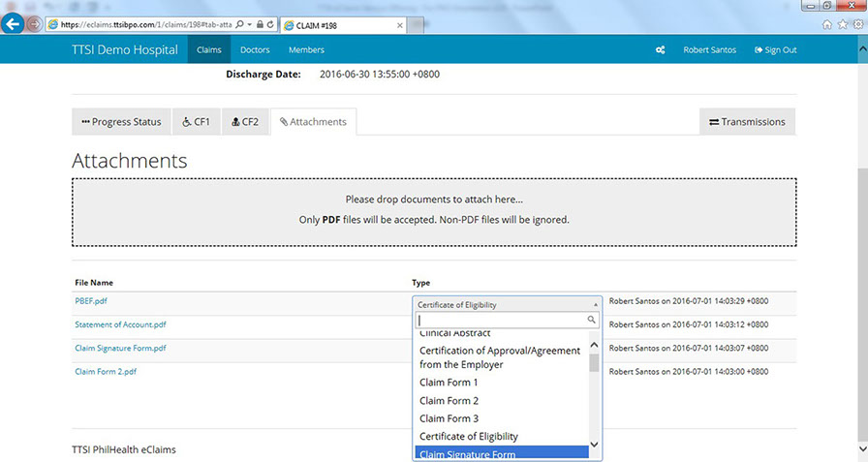Viewport: 868px width, 462px height.
Task: Open the CF2 tab
Action: (x=244, y=122)
